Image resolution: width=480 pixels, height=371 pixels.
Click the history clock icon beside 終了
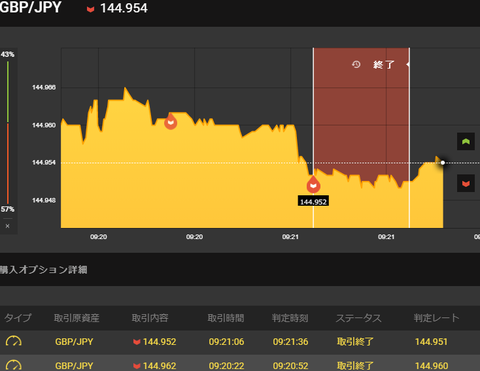[x=356, y=64]
